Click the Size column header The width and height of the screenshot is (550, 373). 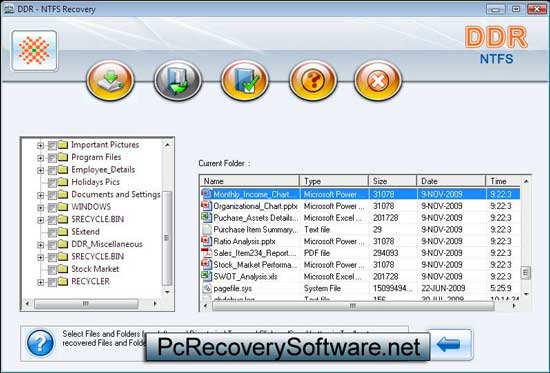click(x=393, y=181)
